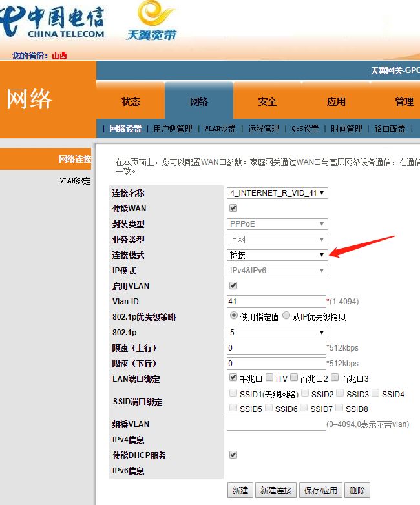Select the 从IP优先级拷贝 radio option

pyautogui.click(x=286, y=315)
